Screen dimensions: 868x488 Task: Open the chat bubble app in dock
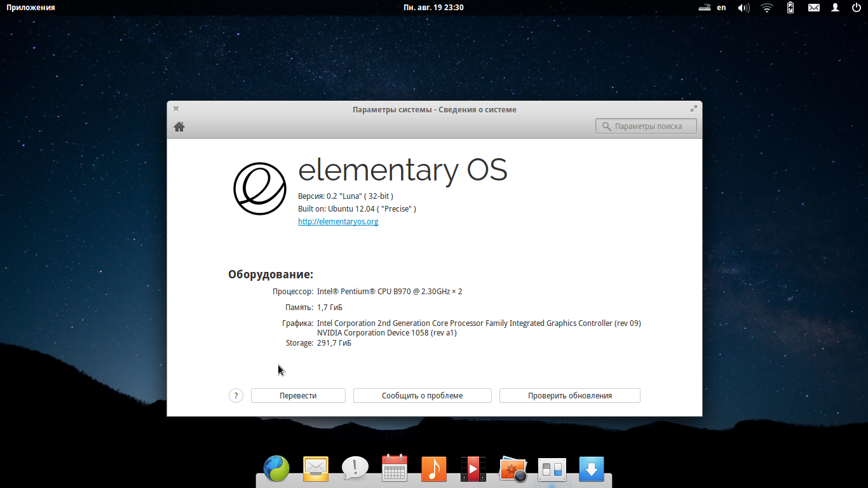355,469
